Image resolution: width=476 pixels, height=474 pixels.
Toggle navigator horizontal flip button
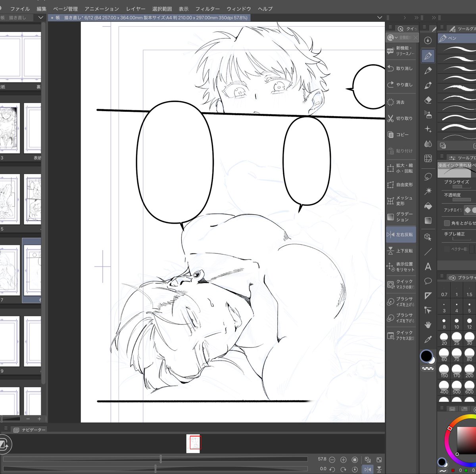pos(368,469)
